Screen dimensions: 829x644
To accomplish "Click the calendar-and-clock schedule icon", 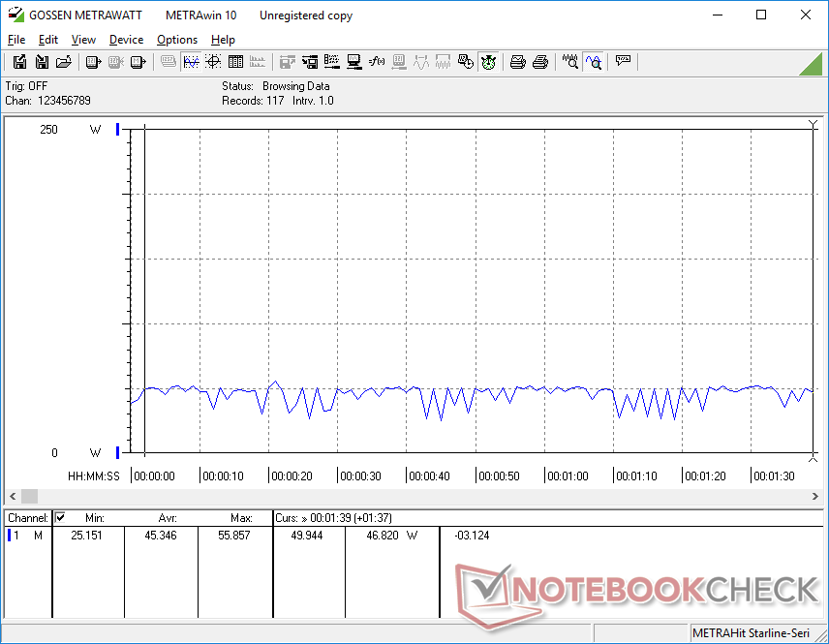I will coord(465,62).
